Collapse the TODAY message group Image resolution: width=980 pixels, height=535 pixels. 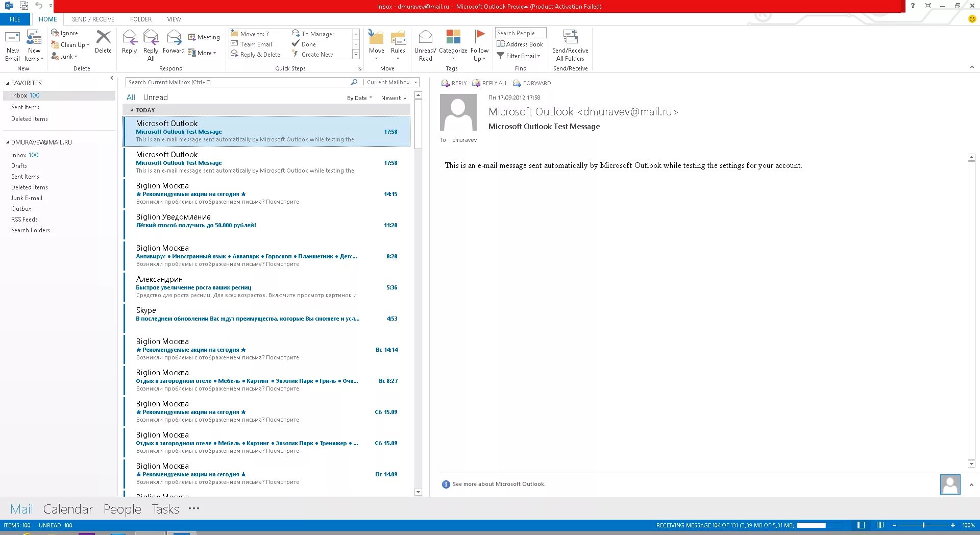pos(132,110)
